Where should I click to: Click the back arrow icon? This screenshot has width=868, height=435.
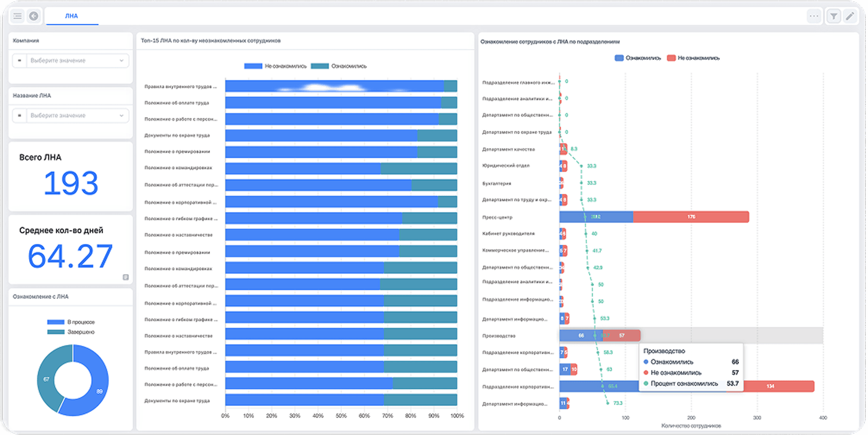[x=34, y=16]
